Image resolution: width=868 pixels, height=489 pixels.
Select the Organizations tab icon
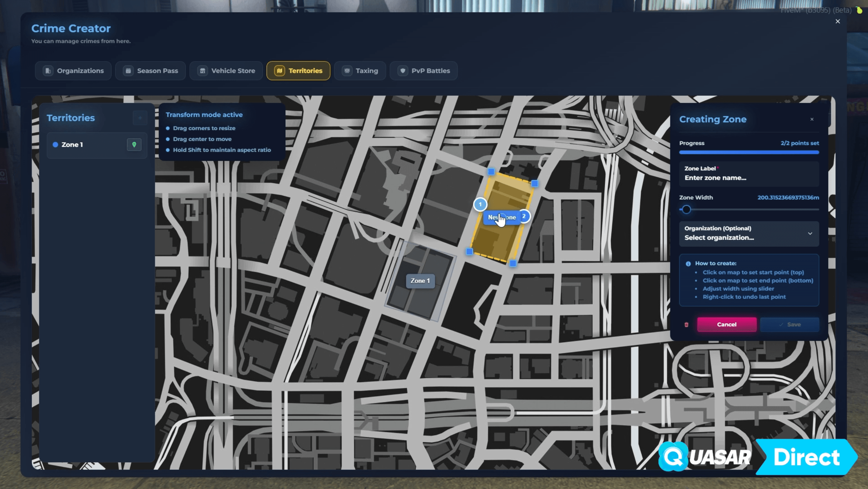[x=48, y=71]
